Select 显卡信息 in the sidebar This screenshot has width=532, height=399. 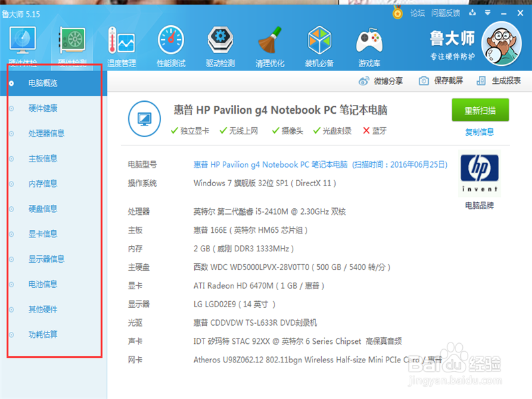click(x=43, y=234)
